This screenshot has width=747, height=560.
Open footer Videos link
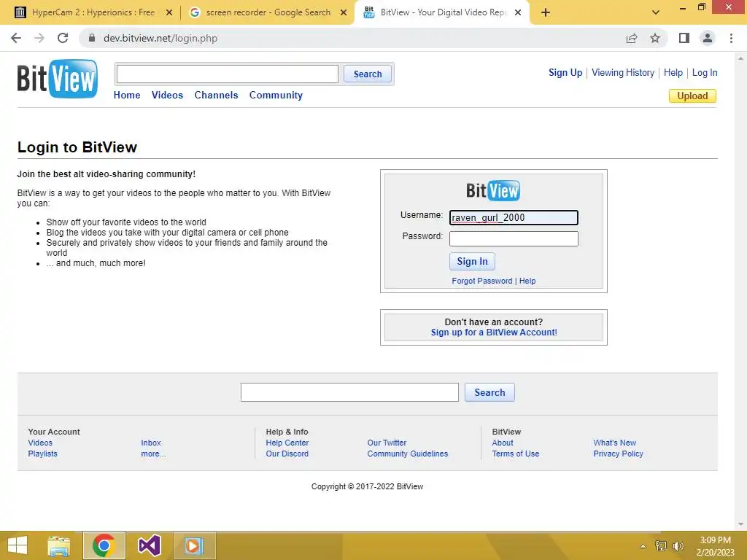(x=40, y=443)
